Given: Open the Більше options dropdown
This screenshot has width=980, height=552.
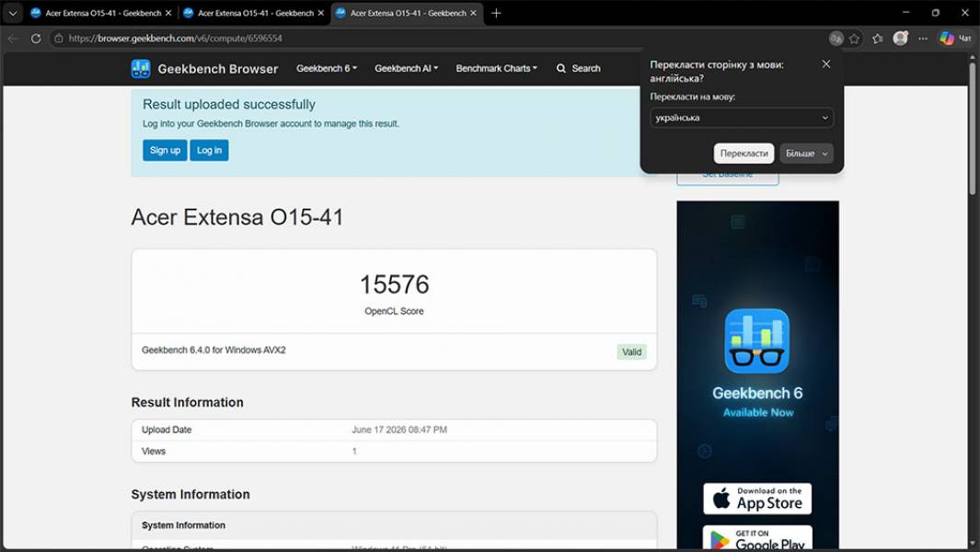Looking at the screenshot, I should pos(806,153).
